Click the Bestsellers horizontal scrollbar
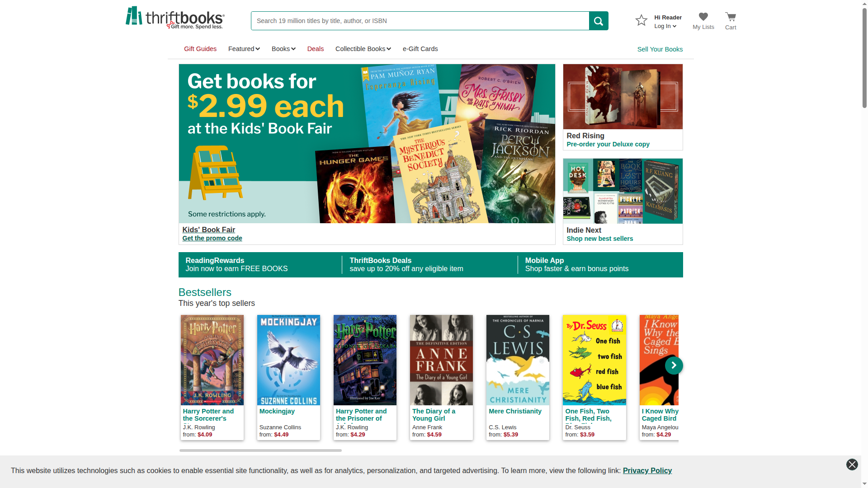 [x=260, y=450]
